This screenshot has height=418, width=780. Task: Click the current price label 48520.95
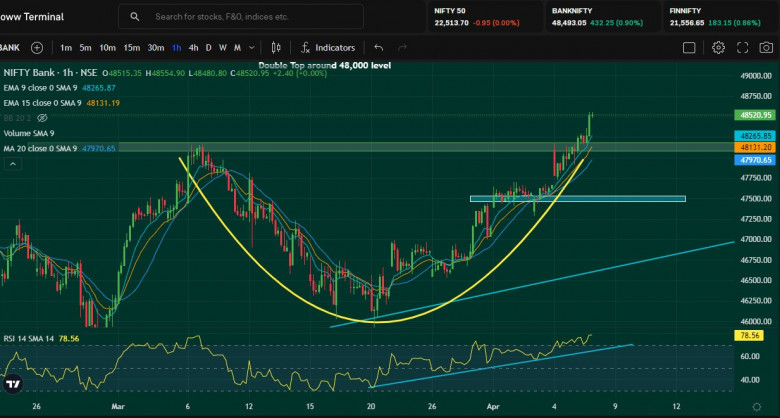tap(756, 115)
